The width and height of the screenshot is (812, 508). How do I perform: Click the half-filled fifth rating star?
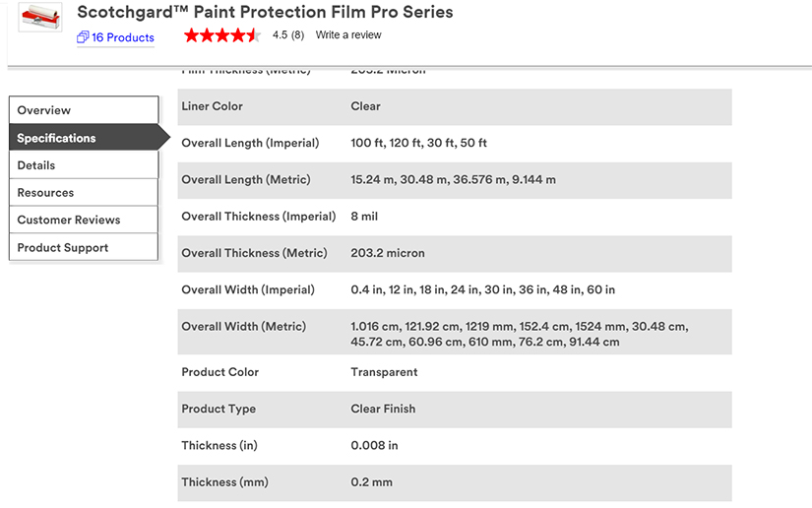click(x=254, y=35)
